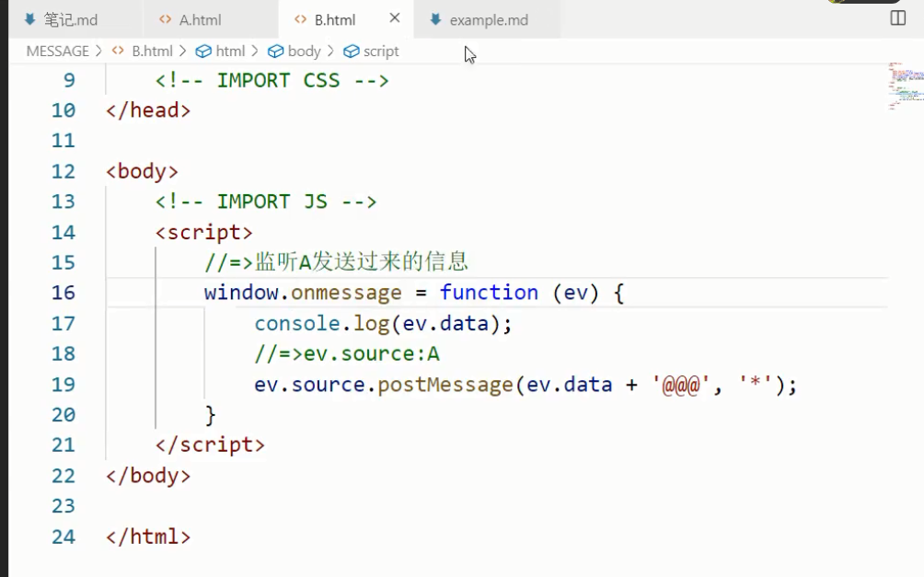Click the postMessage method call

[445, 385]
